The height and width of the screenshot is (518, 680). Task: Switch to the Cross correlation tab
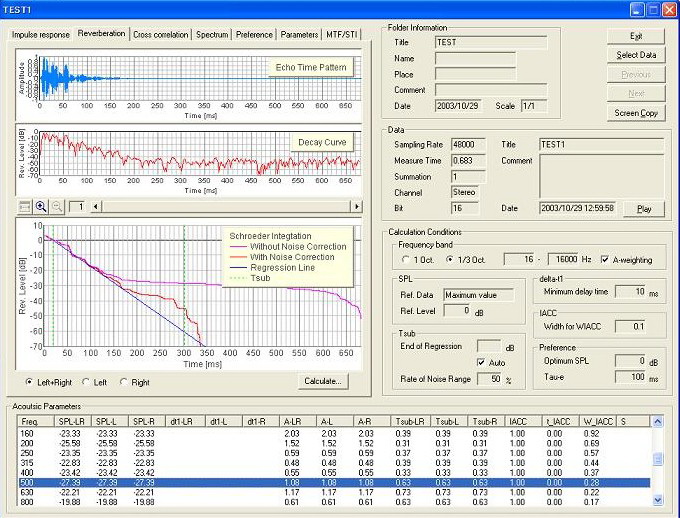tap(160, 34)
